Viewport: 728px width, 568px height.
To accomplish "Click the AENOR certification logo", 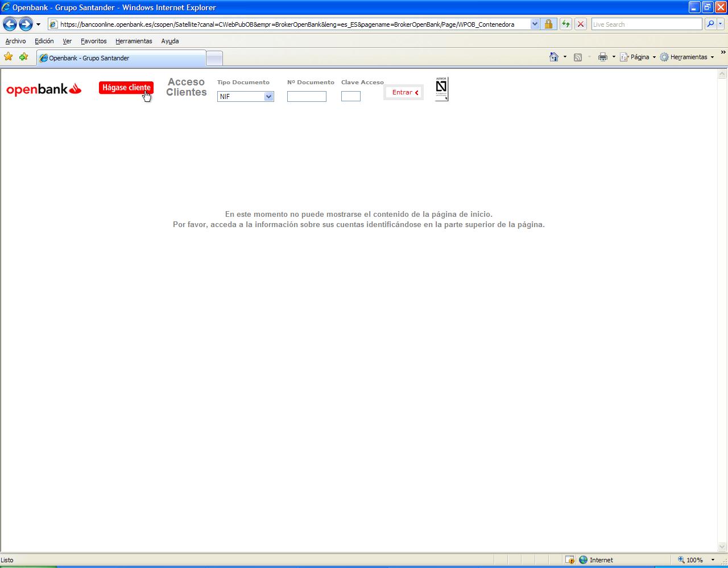I will [x=441, y=89].
